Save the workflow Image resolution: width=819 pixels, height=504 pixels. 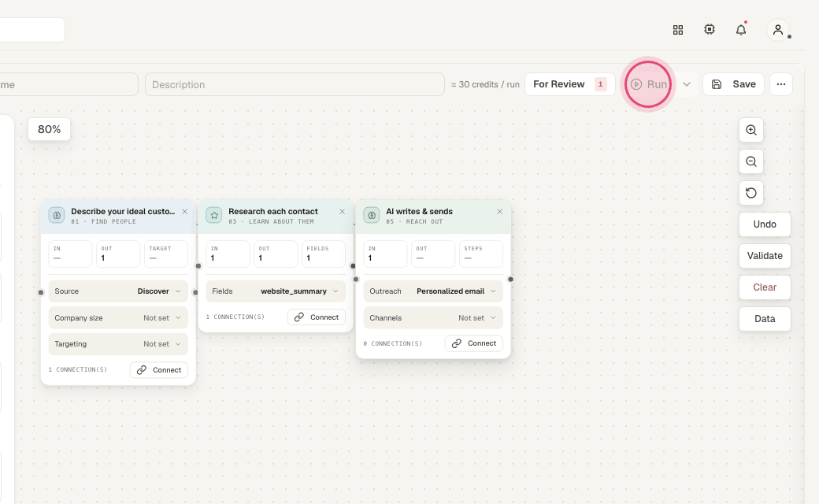(733, 84)
